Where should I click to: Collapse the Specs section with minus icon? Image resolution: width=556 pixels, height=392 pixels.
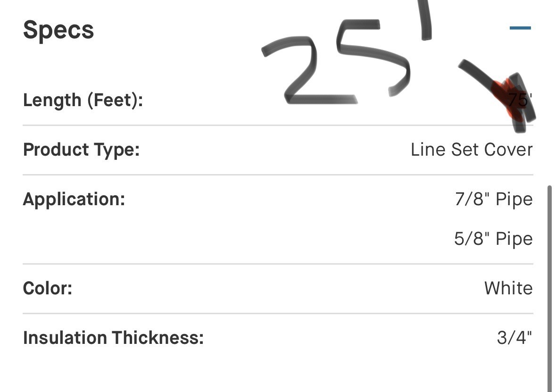tap(520, 28)
